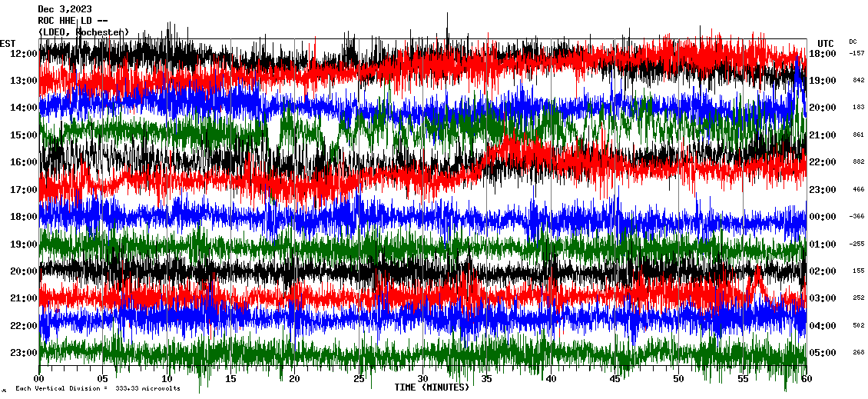Click the UTC axis heading
Screen dimensions: 868x399
tap(825, 43)
